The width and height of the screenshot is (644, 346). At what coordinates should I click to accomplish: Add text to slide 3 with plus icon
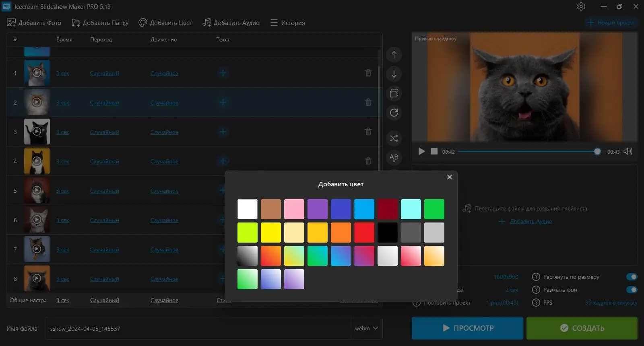point(223,132)
